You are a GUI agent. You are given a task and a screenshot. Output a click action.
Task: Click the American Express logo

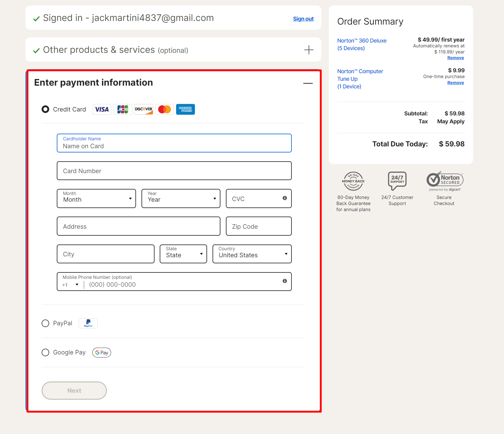185,109
